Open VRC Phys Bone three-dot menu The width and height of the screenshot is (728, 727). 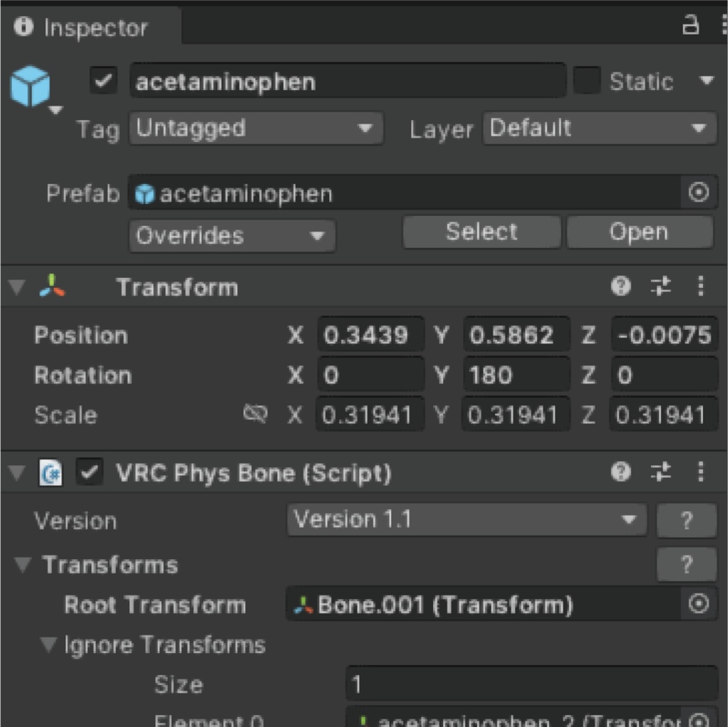(x=700, y=472)
